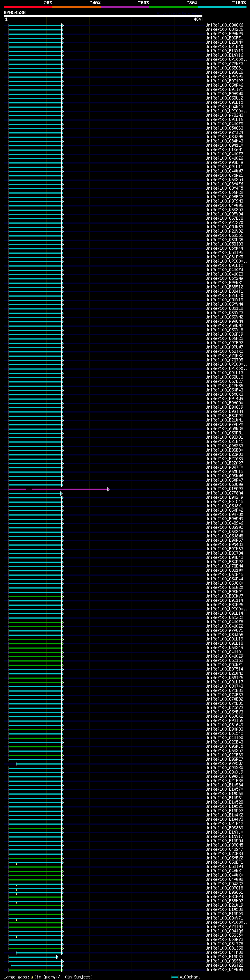Open hit UniRef100_B9HNP9
Image resolution: width=250 pixels, height=980 pixels.
coord(224,34)
